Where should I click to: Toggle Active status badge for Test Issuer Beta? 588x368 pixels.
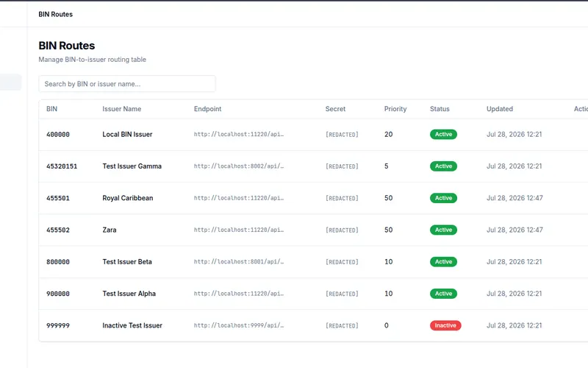tap(443, 262)
